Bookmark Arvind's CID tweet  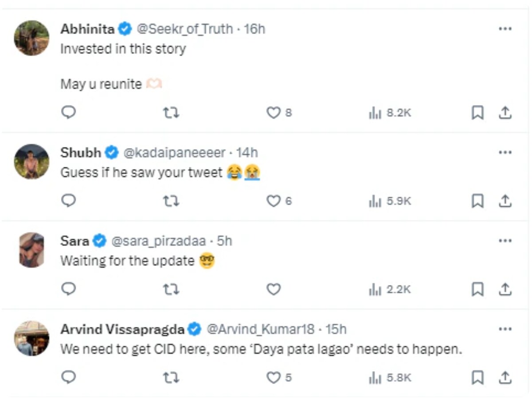(x=477, y=378)
